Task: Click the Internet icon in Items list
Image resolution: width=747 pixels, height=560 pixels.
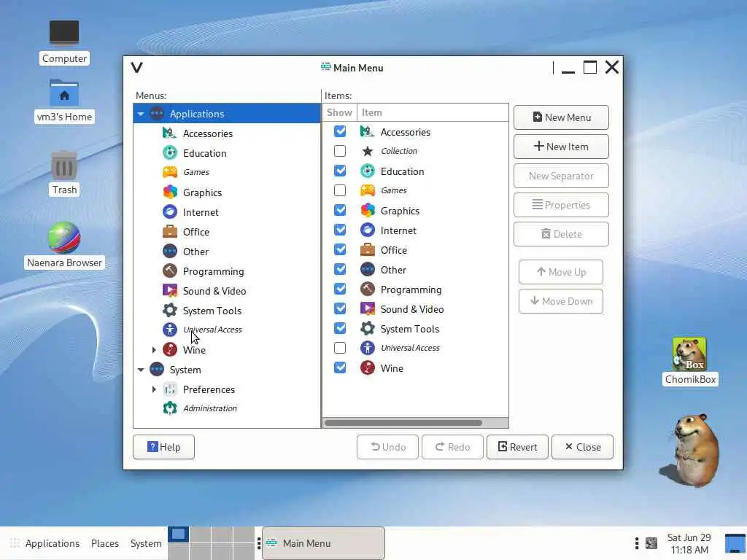Action: [368, 230]
